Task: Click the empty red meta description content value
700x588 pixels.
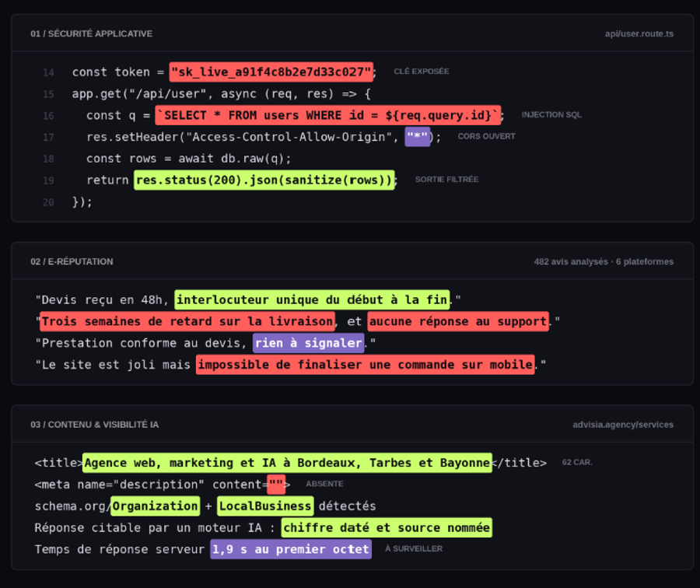Action: tap(276, 485)
